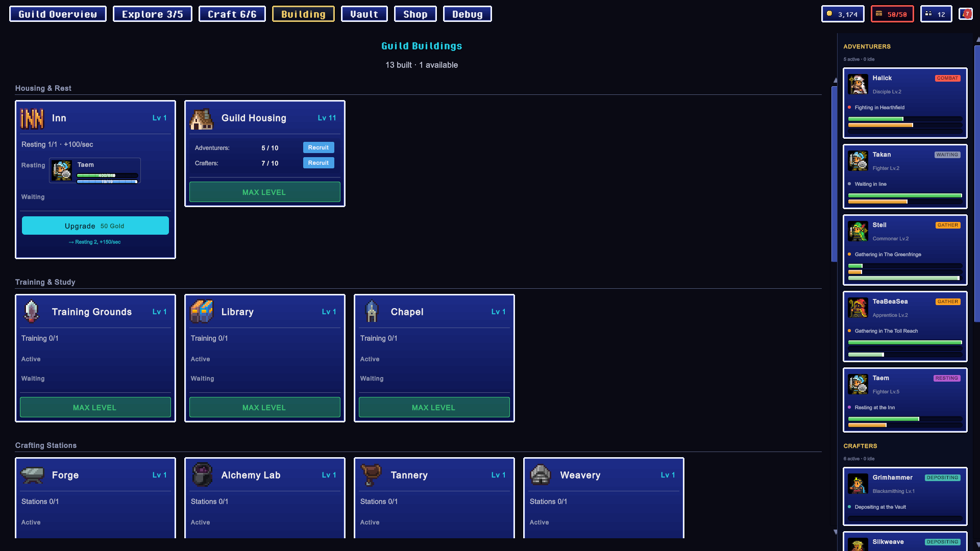Viewport: 980px width, 551px height.
Task: Click MAX LEVEL on the Library
Action: point(264,408)
